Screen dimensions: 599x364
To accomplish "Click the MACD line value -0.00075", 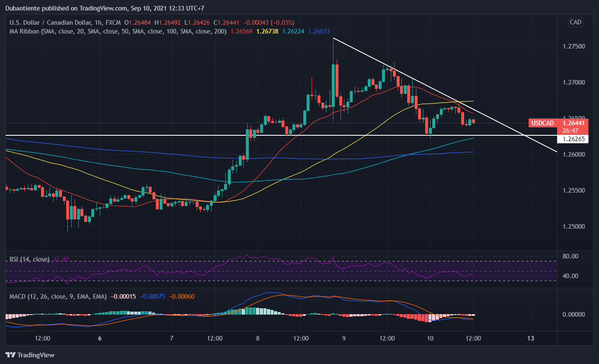I will point(152,297).
